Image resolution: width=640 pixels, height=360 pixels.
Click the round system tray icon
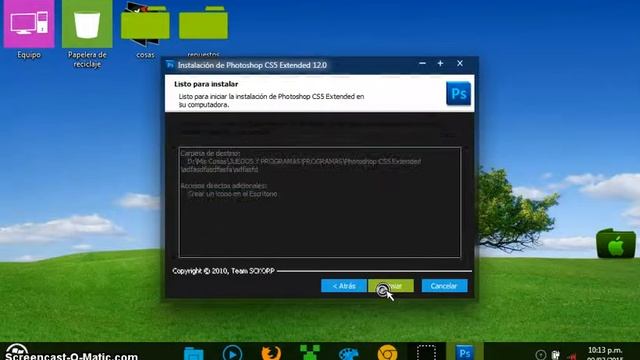coord(541,355)
